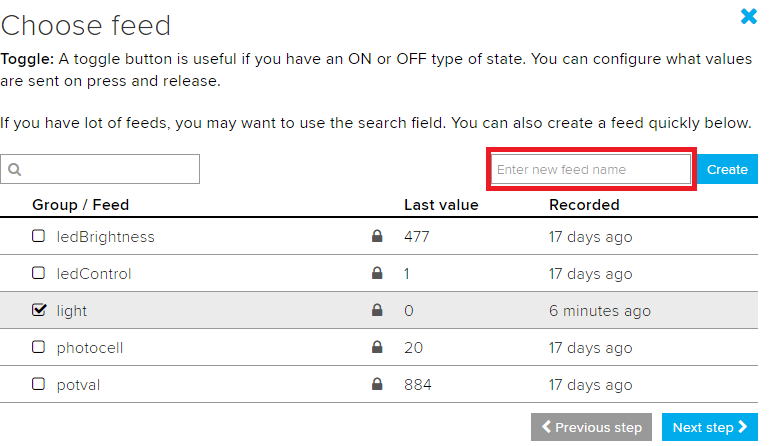This screenshot has width=774, height=446.
Task: Click the Group / Feed column header
Action: click(81, 205)
